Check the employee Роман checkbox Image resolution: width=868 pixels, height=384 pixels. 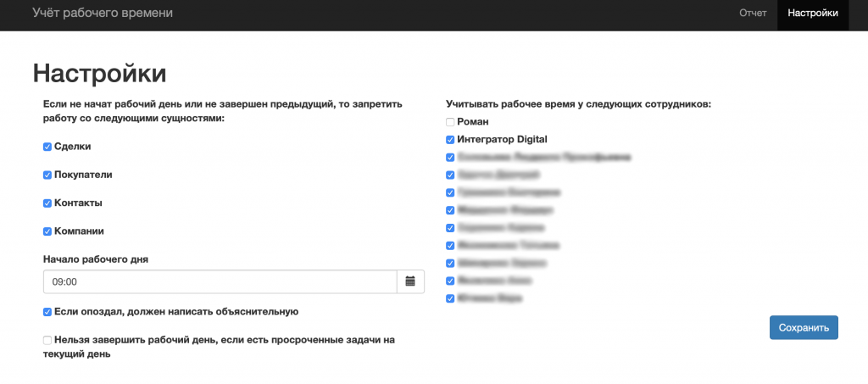(450, 122)
